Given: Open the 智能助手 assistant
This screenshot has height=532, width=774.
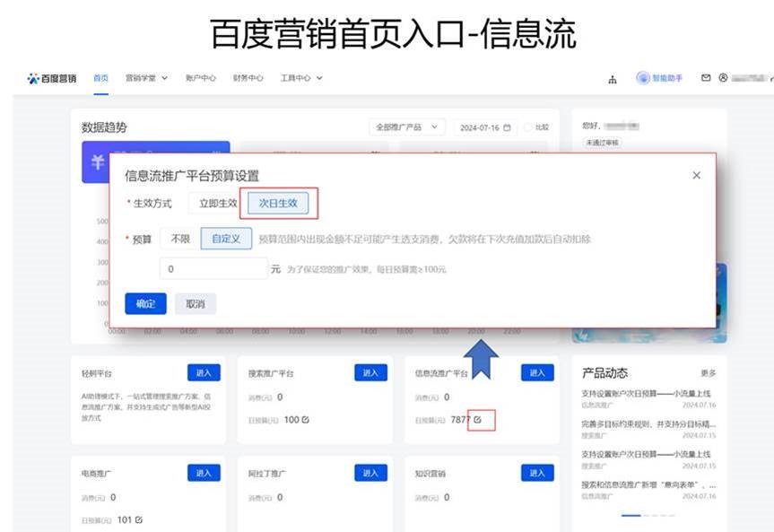Looking at the screenshot, I should click(x=659, y=78).
